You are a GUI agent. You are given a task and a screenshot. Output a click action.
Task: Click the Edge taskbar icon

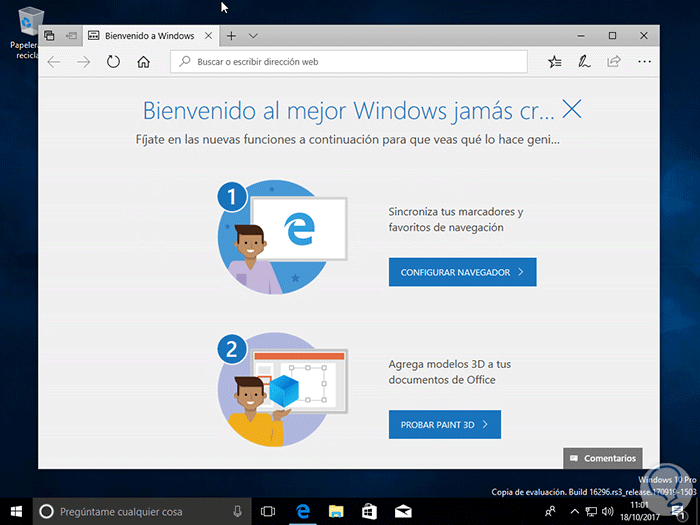(303, 512)
